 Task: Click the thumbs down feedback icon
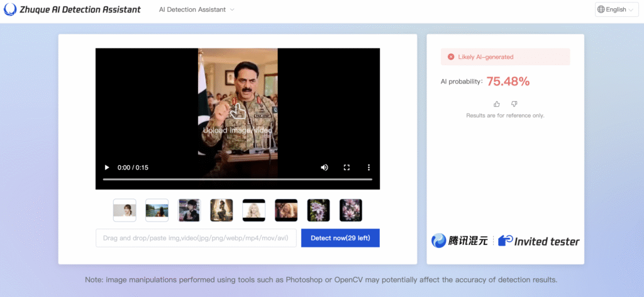pyautogui.click(x=514, y=104)
